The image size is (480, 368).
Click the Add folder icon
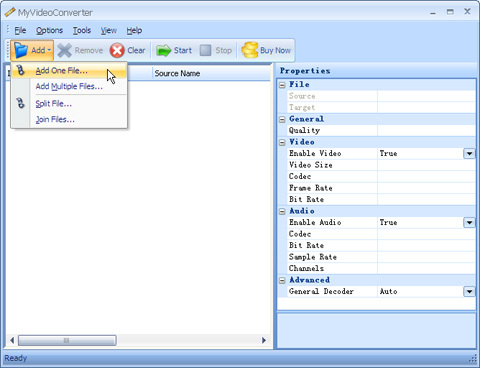pos(21,50)
